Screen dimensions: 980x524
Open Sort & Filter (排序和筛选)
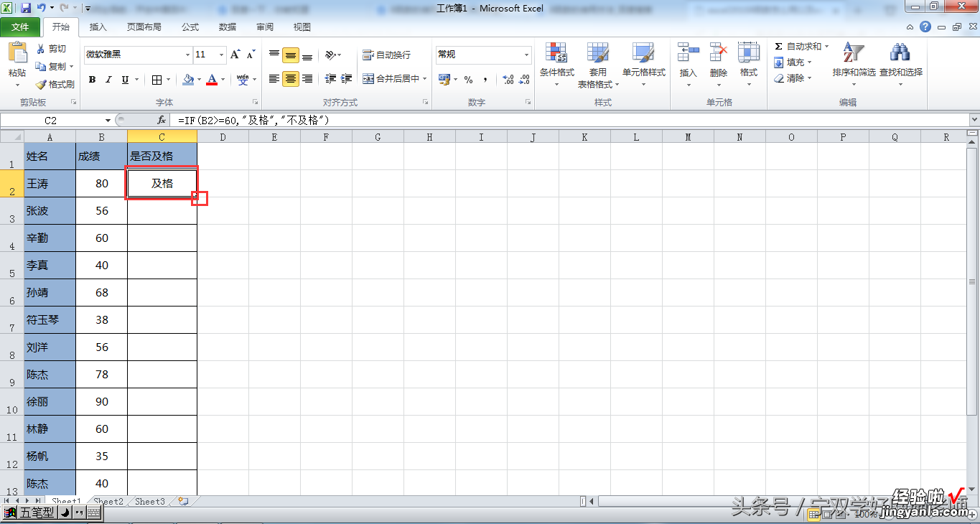[854, 65]
